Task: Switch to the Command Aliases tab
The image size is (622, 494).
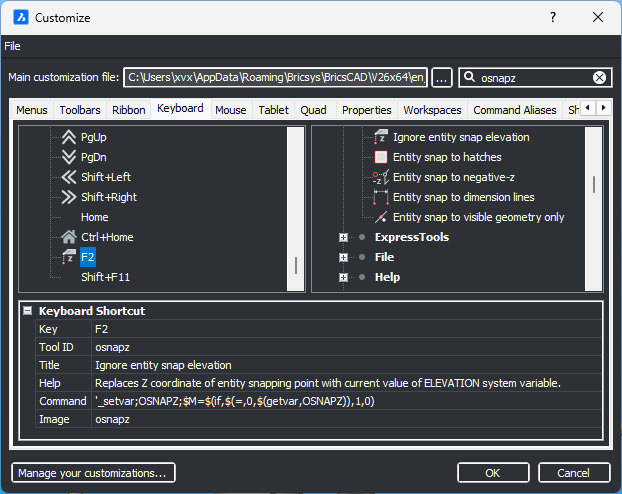Action: (516, 110)
